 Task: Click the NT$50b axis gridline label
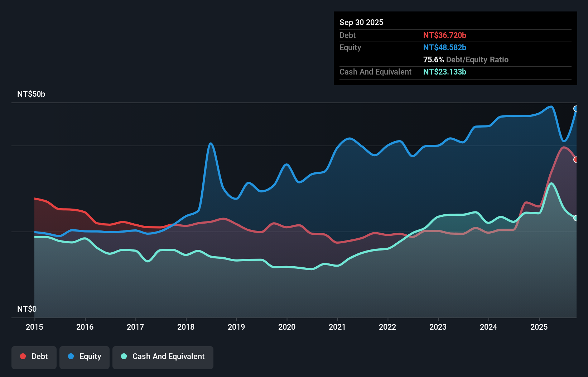tap(31, 94)
